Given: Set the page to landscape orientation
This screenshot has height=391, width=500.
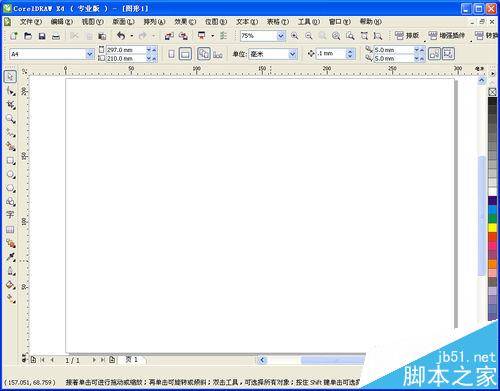Looking at the screenshot, I should click(x=185, y=54).
